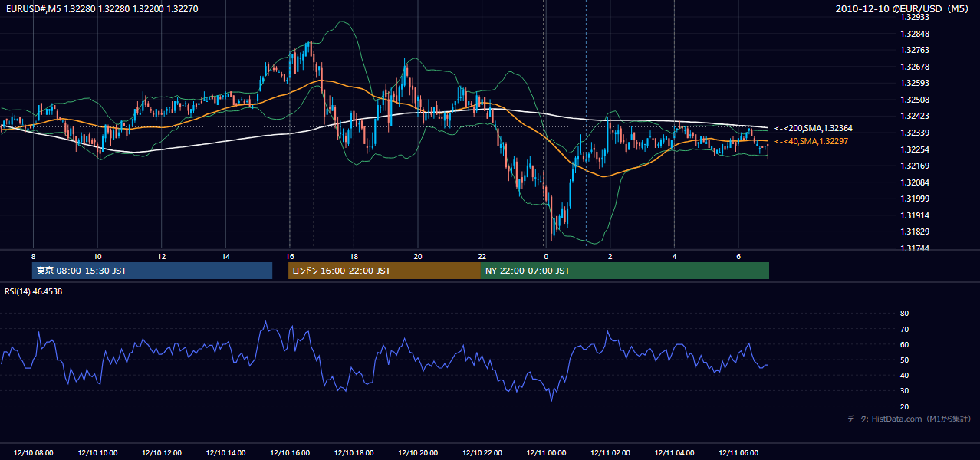Viewport: 980px width, 460px height.
Task: Click price axis value 1.32848
Action: click(x=916, y=34)
